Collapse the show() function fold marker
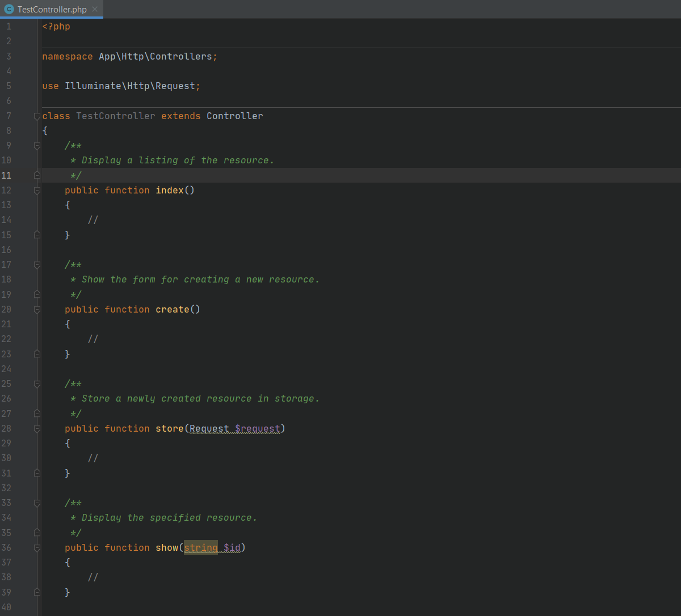681x616 pixels. pyautogui.click(x=37, y=548)
